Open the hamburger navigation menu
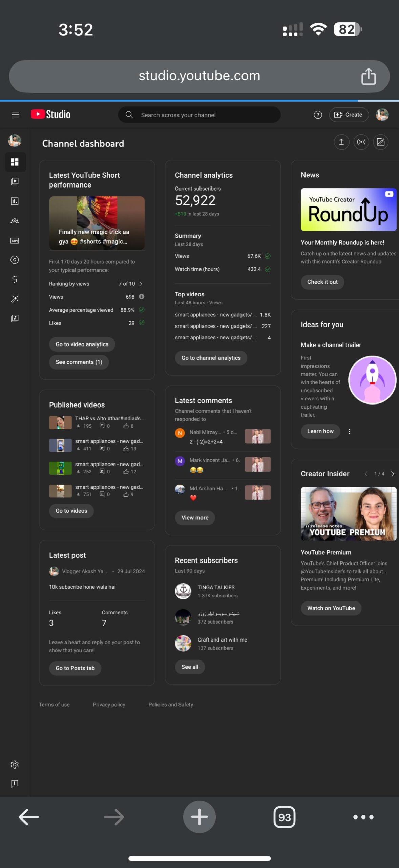399x868 pixels. coord(15,115)
